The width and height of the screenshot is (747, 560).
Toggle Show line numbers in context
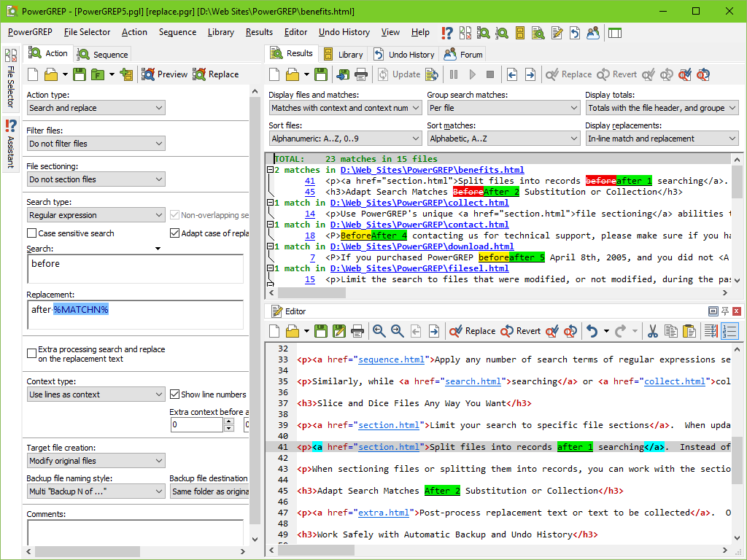174,394
